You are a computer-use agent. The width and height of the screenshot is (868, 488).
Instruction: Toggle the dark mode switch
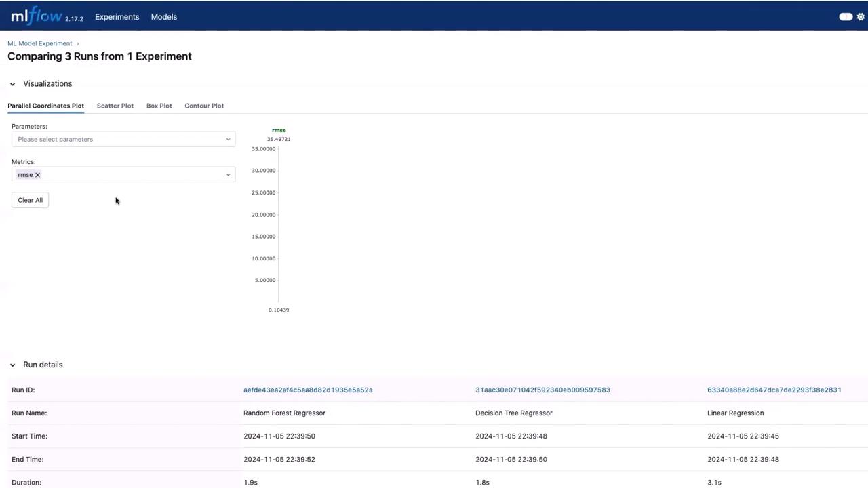coord(845,17)
